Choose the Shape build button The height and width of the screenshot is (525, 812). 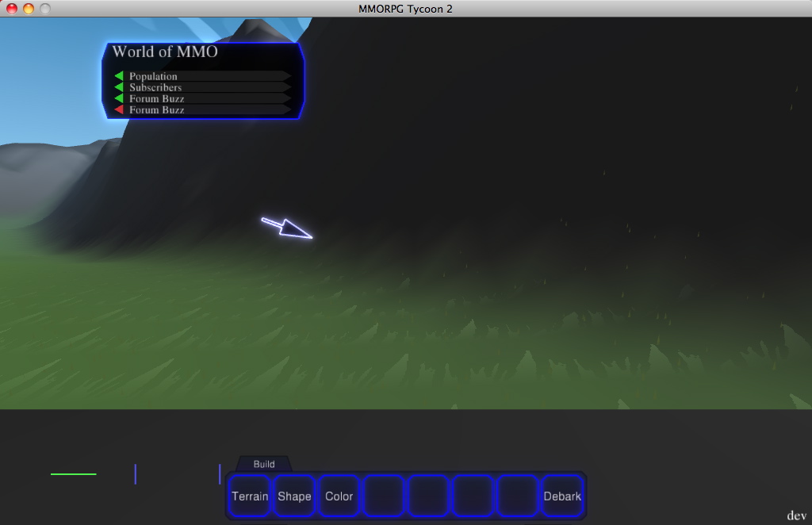(294, 496)
